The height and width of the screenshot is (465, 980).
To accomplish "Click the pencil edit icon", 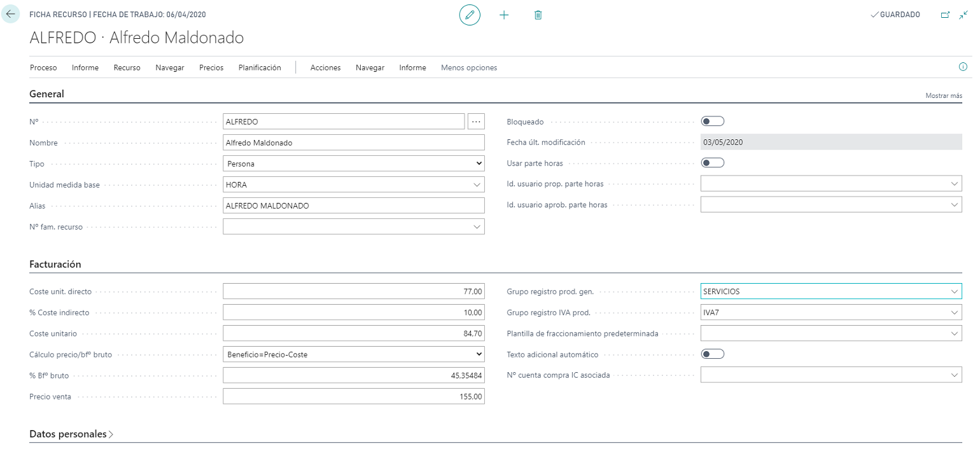I will pos(470,15).
